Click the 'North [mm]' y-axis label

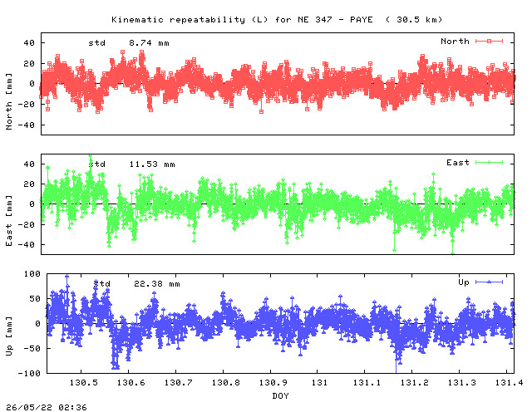pos(9,101)
